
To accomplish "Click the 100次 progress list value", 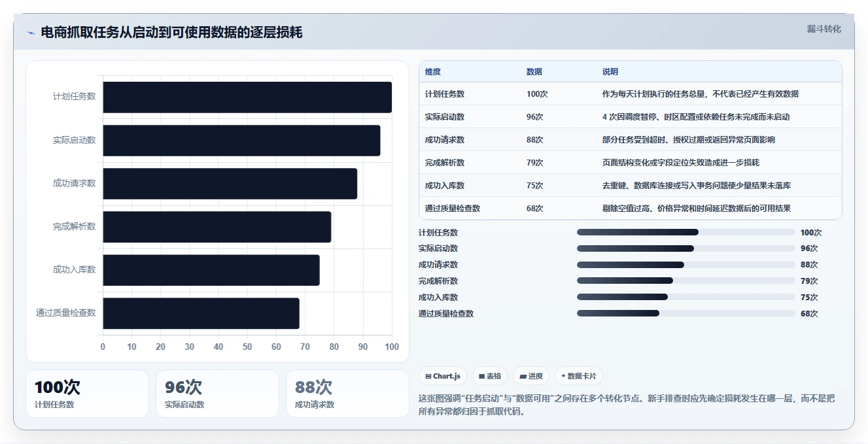I will (811, 233).
